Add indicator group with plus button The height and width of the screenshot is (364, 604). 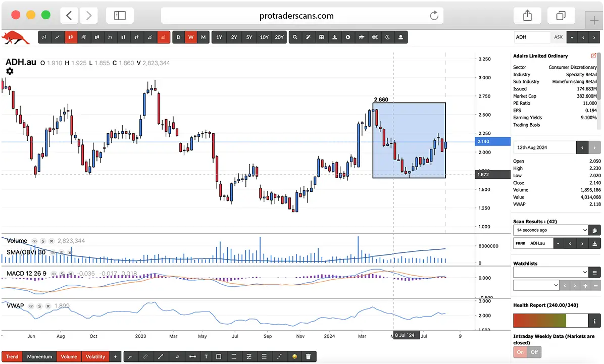tap(115, 357)
